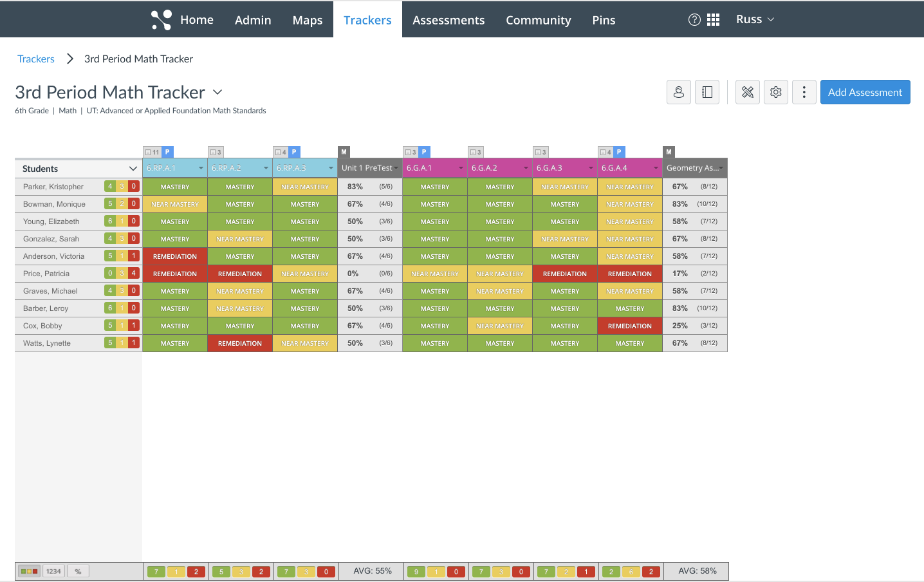Click the P badge above 6.RP.A.3
The width and height of the screenshot is (924, 582).
(x=294, y=152)
